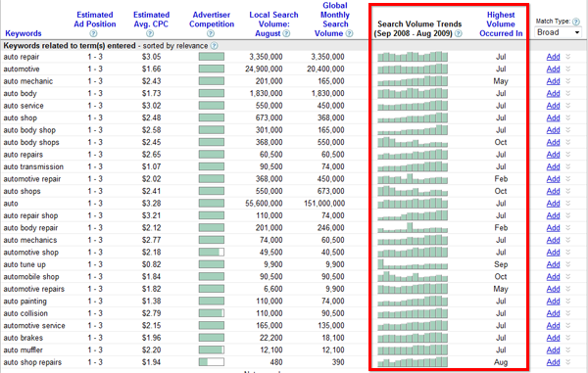Select keyword text 'auto shops'

[x=22, y=191]
